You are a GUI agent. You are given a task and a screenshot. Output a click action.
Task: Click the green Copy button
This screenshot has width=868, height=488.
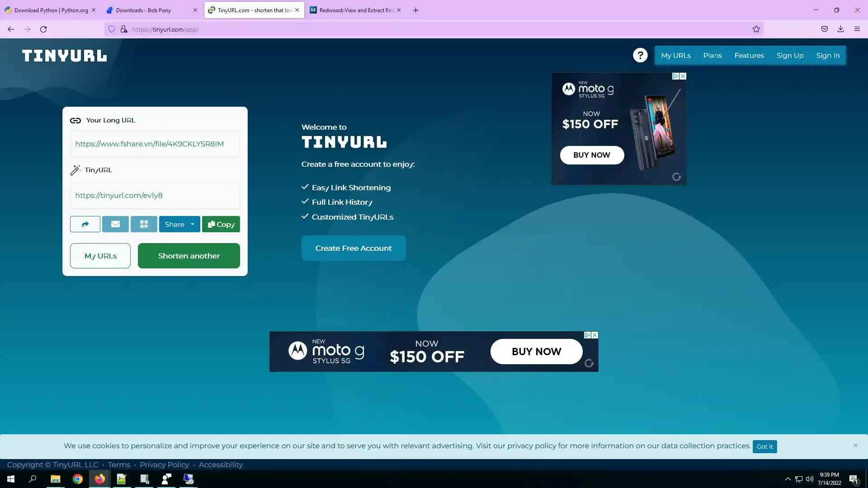tap(221, 224)
